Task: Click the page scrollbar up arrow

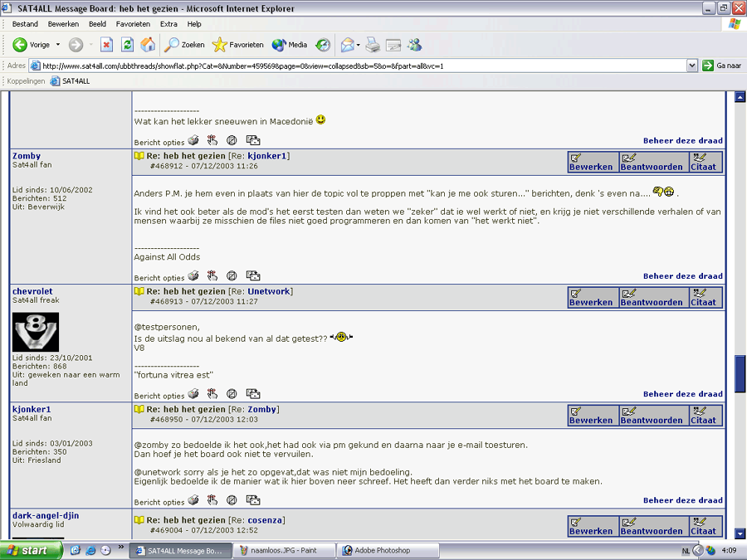Action: 740,97
